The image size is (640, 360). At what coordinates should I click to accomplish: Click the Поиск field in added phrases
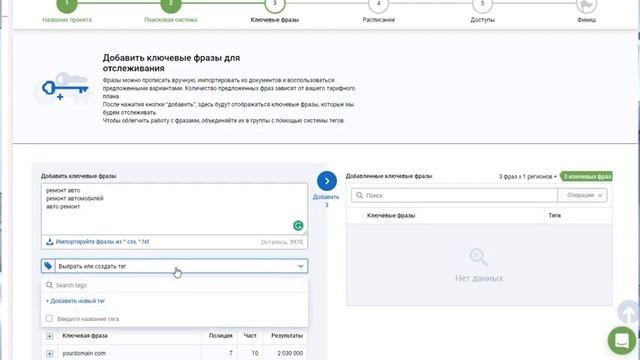[x=454, y=196]
